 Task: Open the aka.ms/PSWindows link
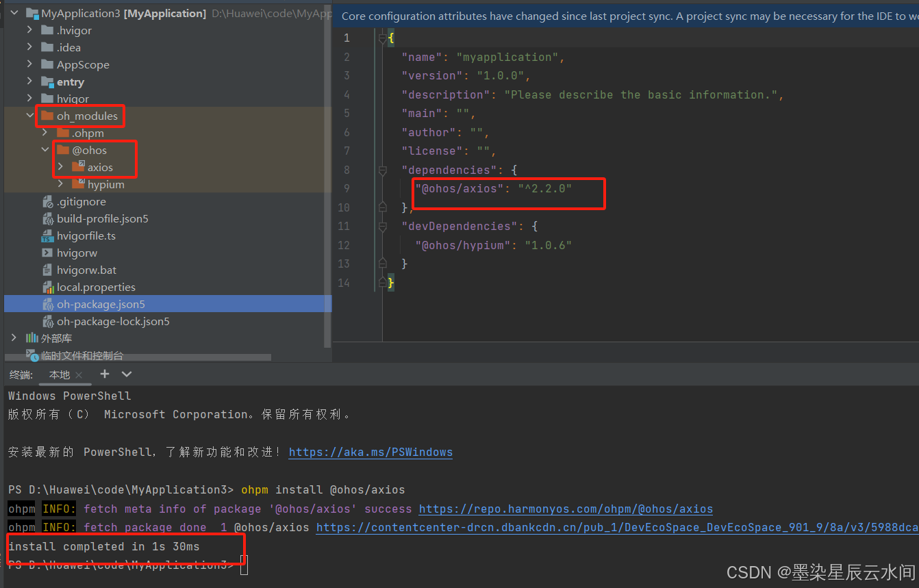[x=370, y=452]
